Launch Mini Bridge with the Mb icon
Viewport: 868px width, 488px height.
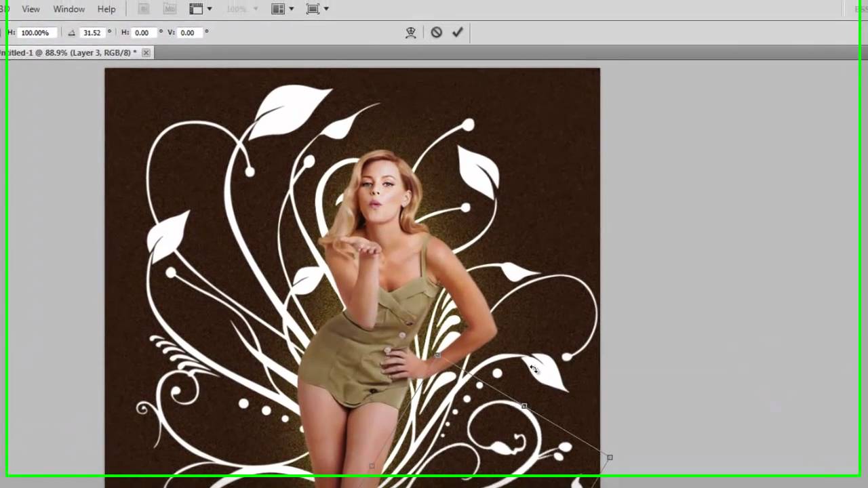[x=170, y=9]
